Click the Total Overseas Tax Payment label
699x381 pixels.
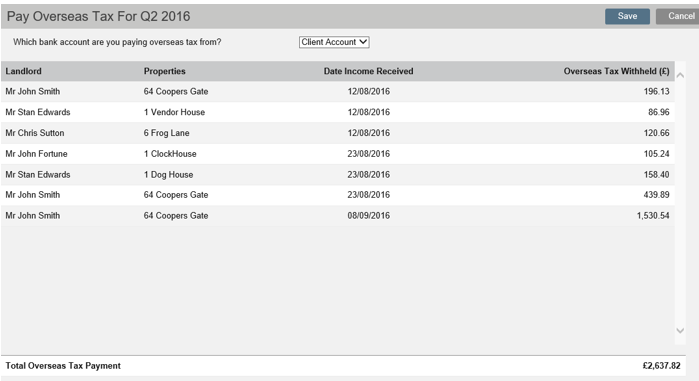click(x=63, y=366)
